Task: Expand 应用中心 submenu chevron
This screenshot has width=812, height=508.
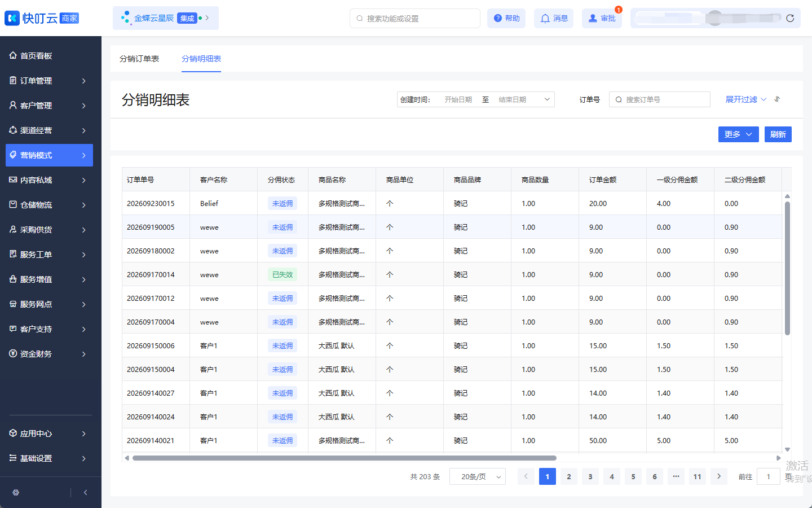Action: 84,433
